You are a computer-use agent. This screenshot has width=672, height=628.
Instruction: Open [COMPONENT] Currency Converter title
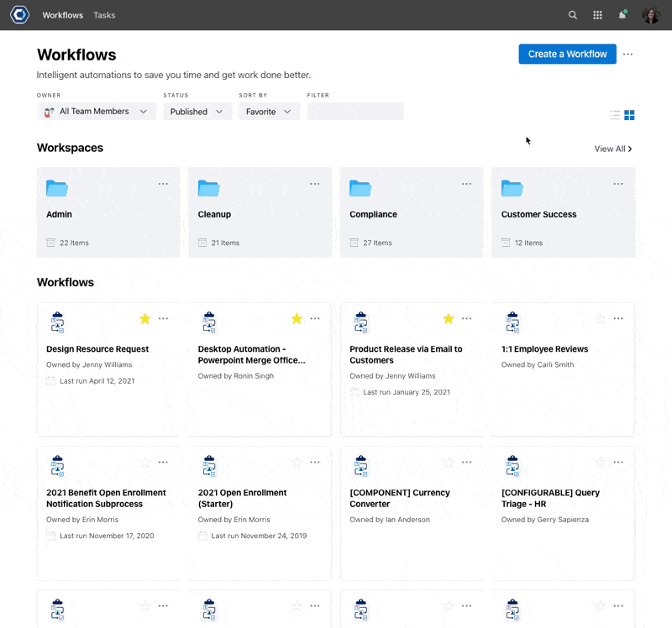click(x=400, y=498)
